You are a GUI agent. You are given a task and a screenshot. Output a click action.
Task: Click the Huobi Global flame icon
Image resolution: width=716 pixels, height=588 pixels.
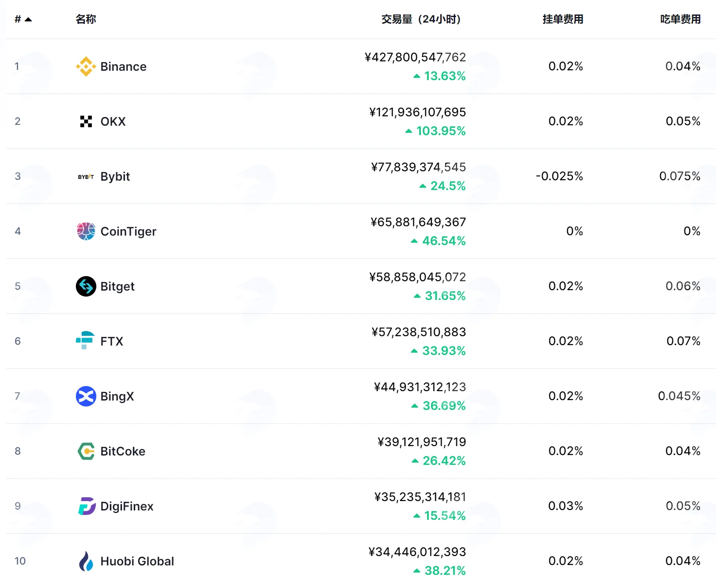(x=86, y=561)
